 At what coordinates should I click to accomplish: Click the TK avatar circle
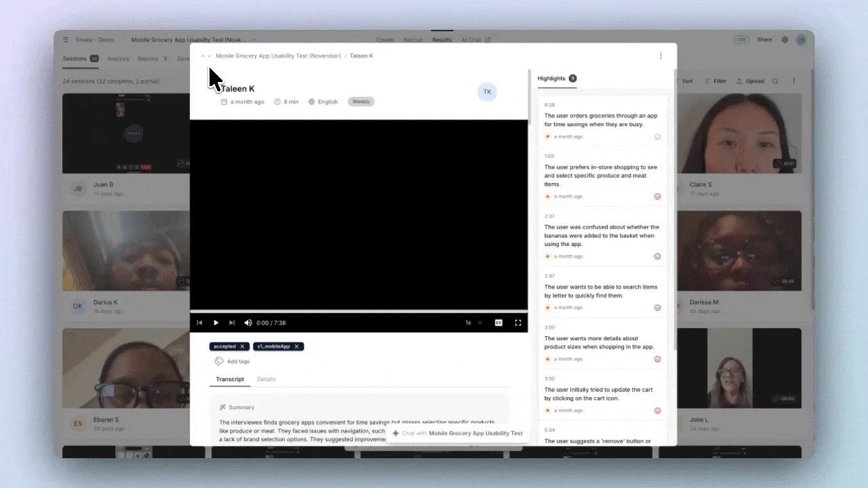pyautogui.click(x=487, y=91)
